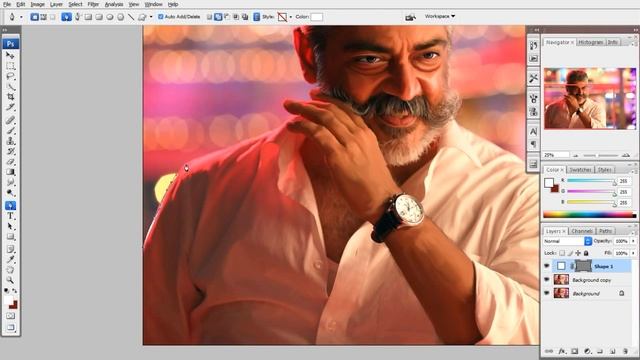Select the Clone Stamp tool
The height and width of the screenshot is (360, 640).
(10, 141)
